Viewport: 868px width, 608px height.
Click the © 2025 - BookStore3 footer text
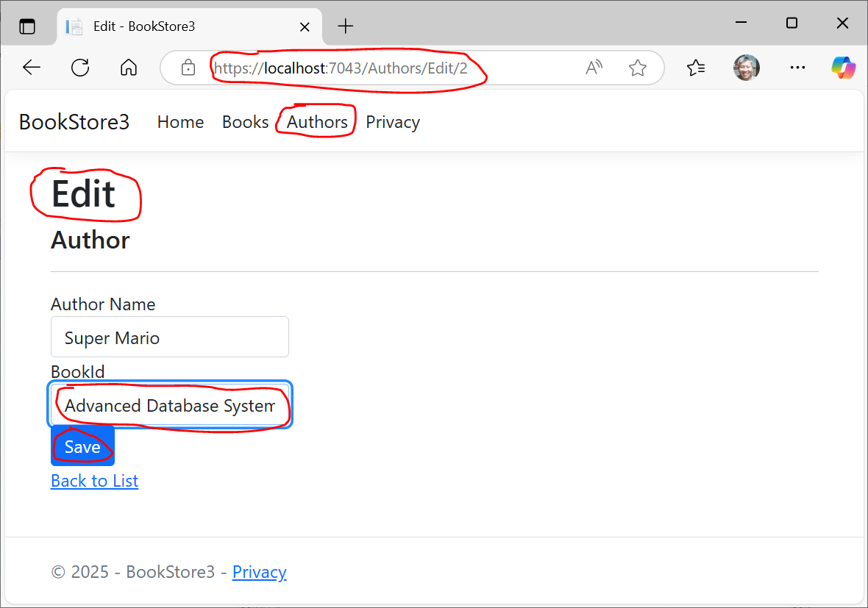click(133, 571)
